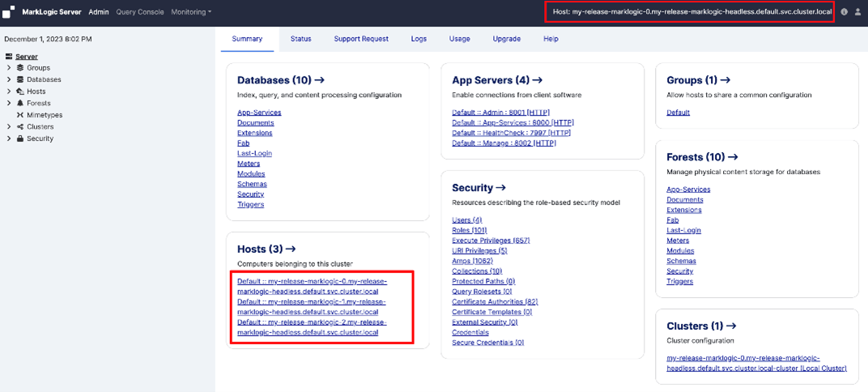Click the Clusters share icon in sidebar

[20, 127]
